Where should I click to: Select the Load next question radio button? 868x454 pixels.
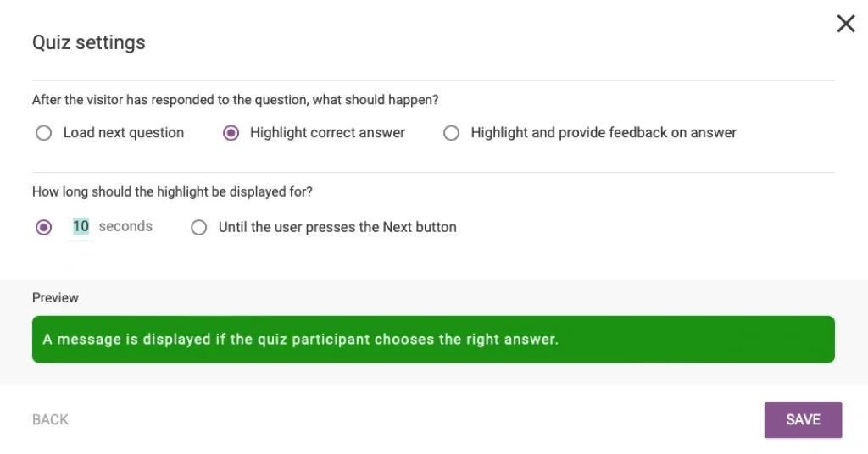tap(43, 133)
